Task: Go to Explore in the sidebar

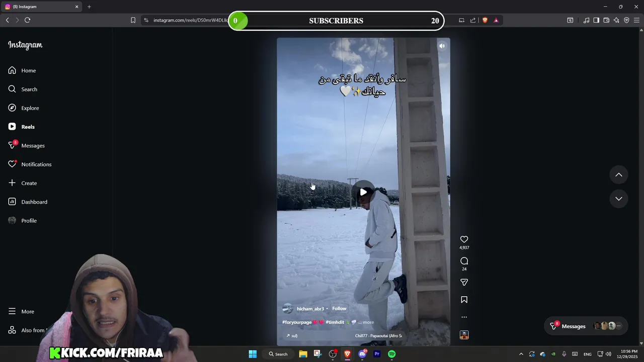Action: tap(23, 108)
